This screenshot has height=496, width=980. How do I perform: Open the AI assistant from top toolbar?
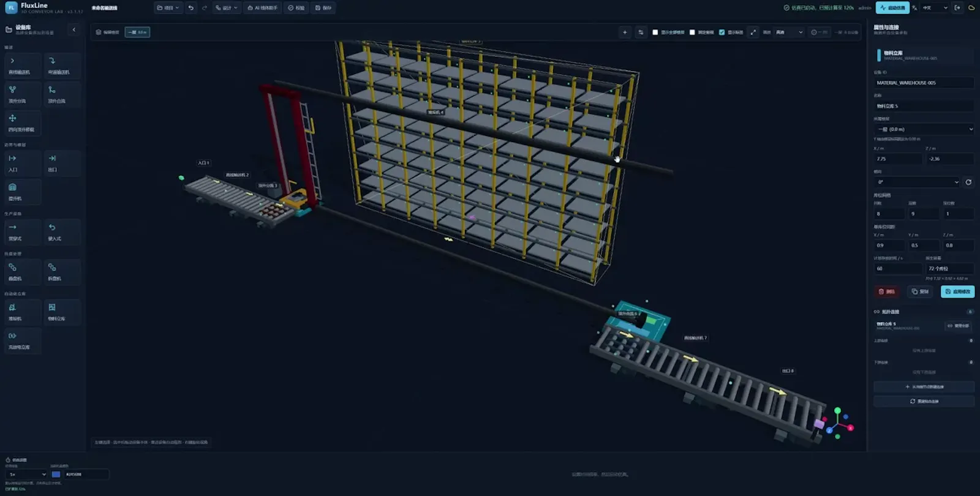[x=262, y=8]
